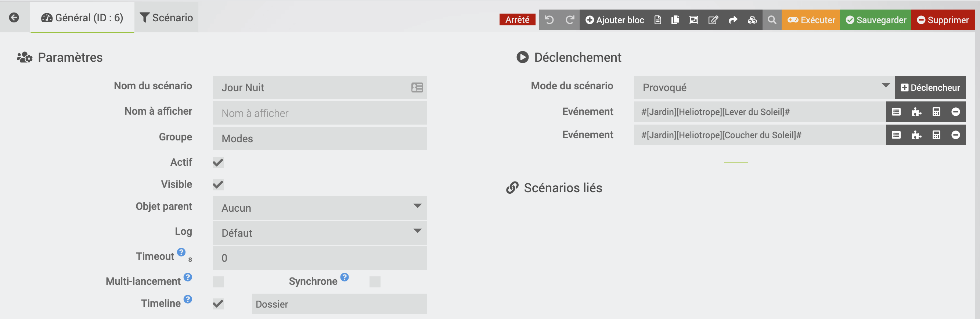Go back with the arrow icon
The width and height of the screenshot is (980, 319).
click(14, 18)
